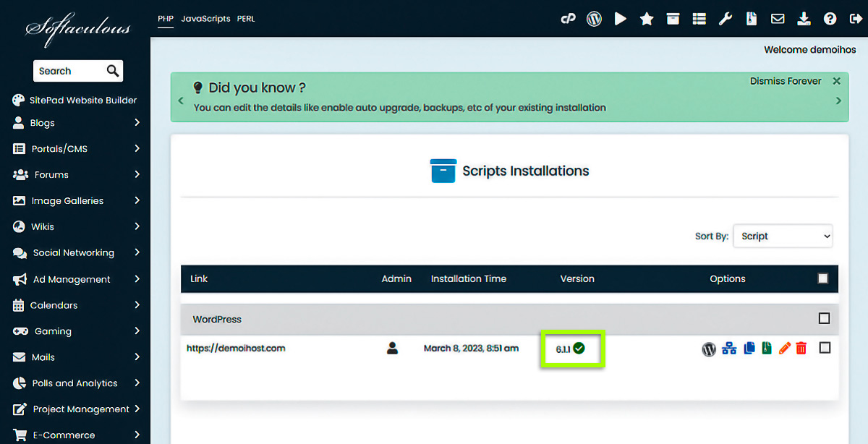Click the Version column header

pyautogui.click(x=577, y=278)
